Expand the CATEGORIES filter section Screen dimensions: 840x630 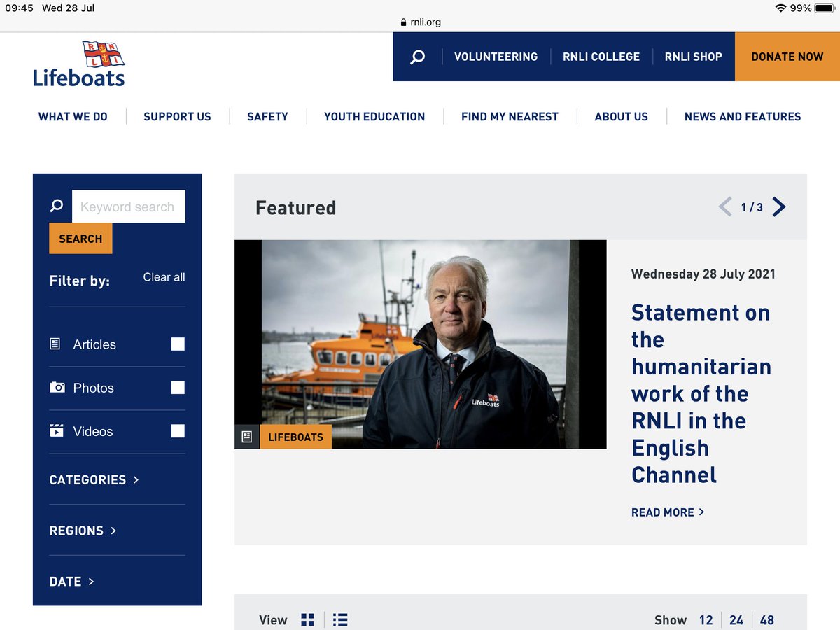[x=94, y=480]
